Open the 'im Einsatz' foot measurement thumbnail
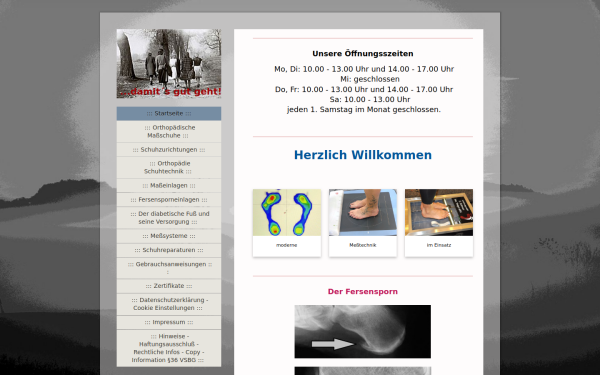 (439, 212)
